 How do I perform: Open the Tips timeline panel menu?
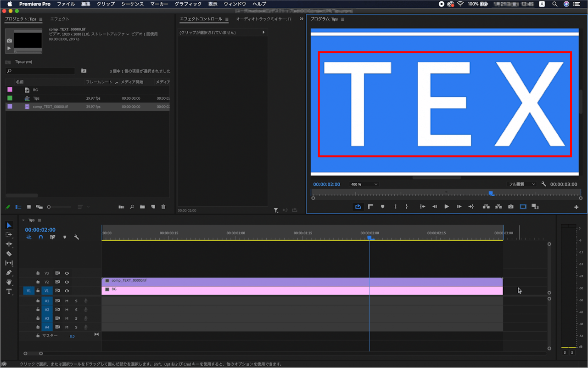(39, 220)
